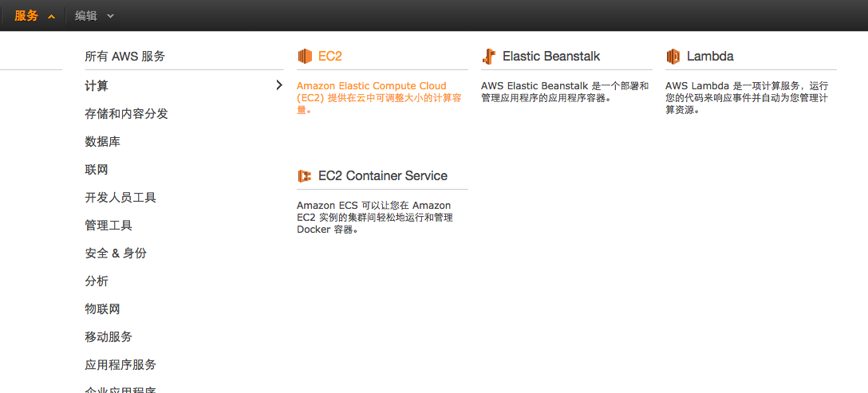Open the 服务 menu

click(26, 16)
